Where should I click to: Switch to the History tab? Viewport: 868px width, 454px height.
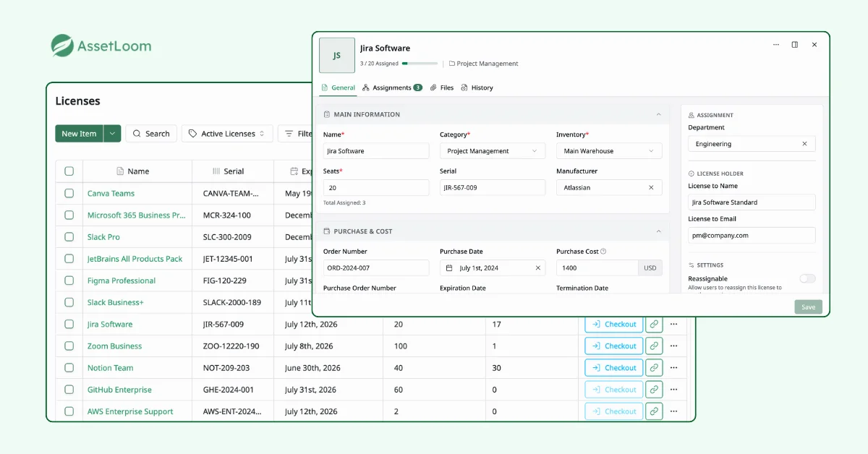click(x=477, y=87)
